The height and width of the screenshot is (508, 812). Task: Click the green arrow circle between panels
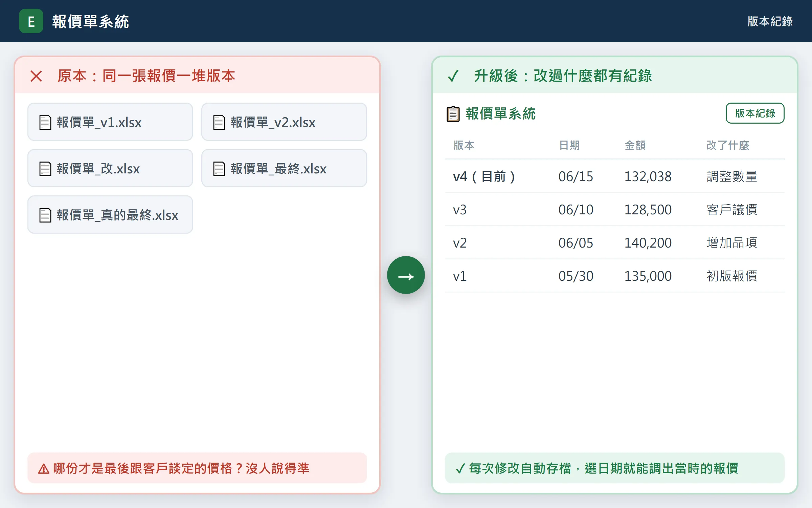(406, 275)
